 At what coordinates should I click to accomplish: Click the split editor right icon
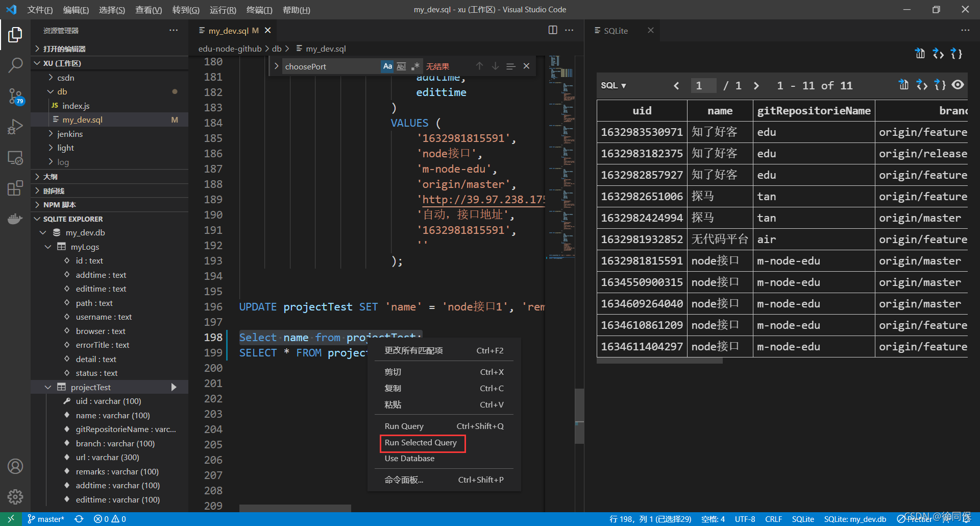pos(553,30)
